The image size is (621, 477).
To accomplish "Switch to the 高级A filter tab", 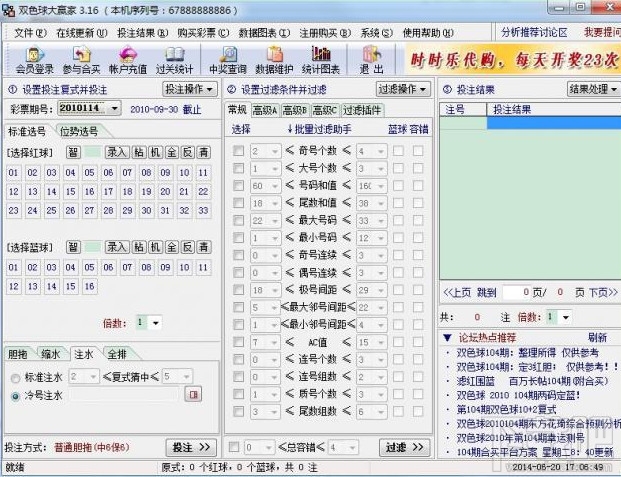I will (x=265, y=110).
